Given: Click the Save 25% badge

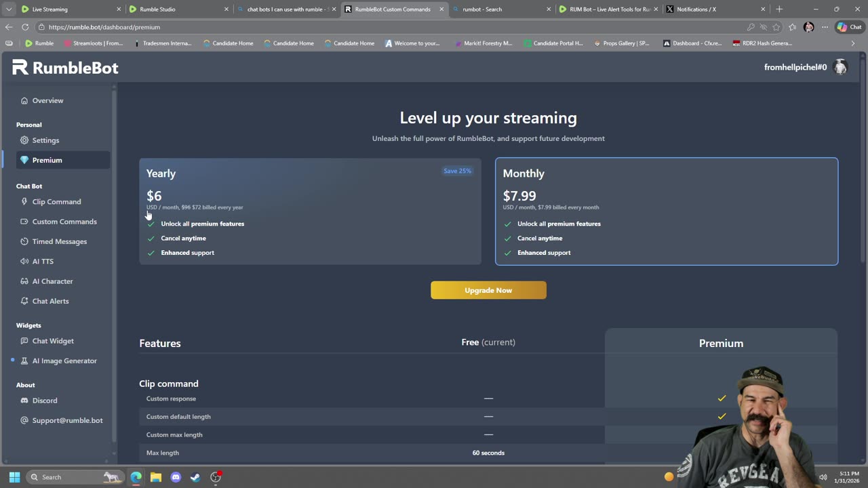Looking at the screenshot, I should [457, 171].
